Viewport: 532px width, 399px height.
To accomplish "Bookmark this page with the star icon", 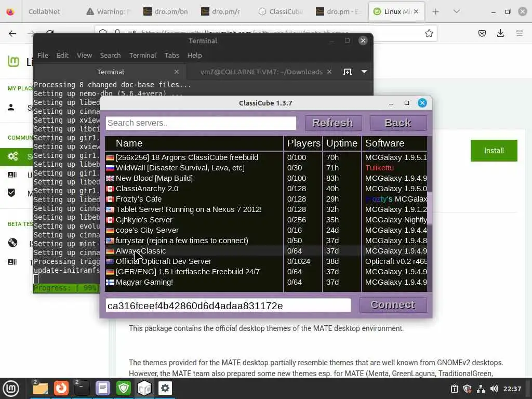I will [429, 33].
